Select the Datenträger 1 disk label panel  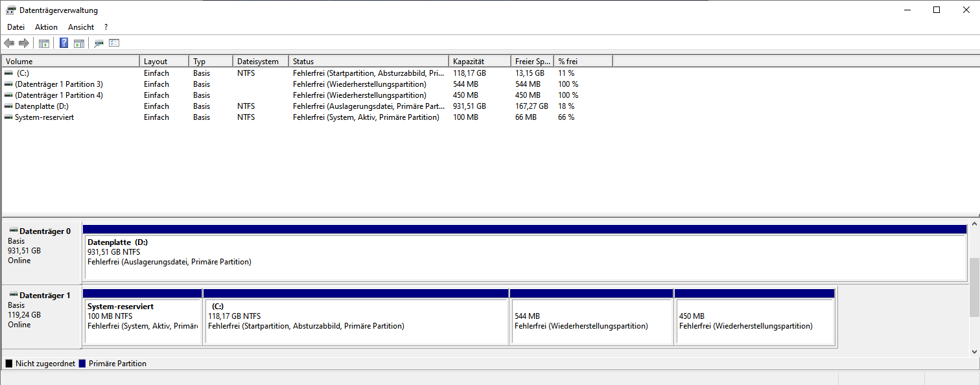tap(42, 316)
